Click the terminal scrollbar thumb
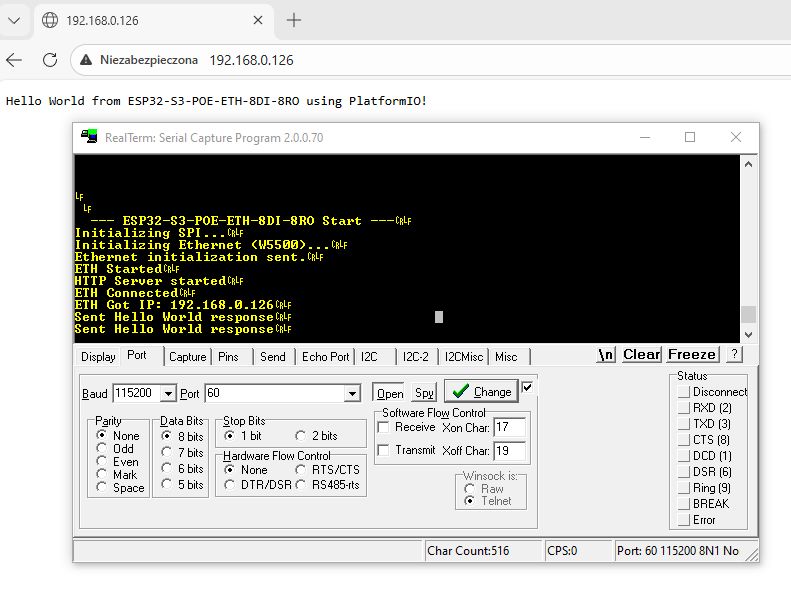The height and width of the screenshot is (591, 791). click(748, 314)
